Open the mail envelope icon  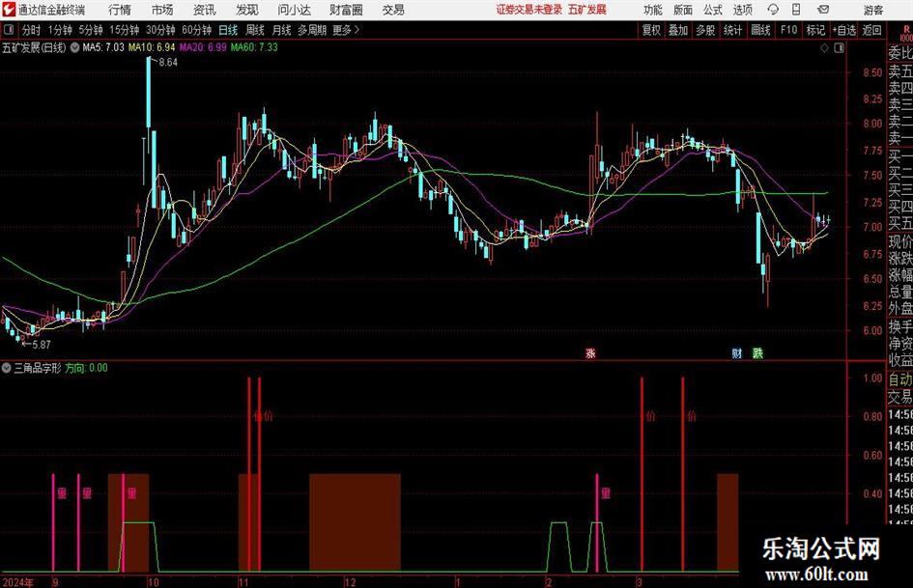pyautogui.click(x=823, y=10)
